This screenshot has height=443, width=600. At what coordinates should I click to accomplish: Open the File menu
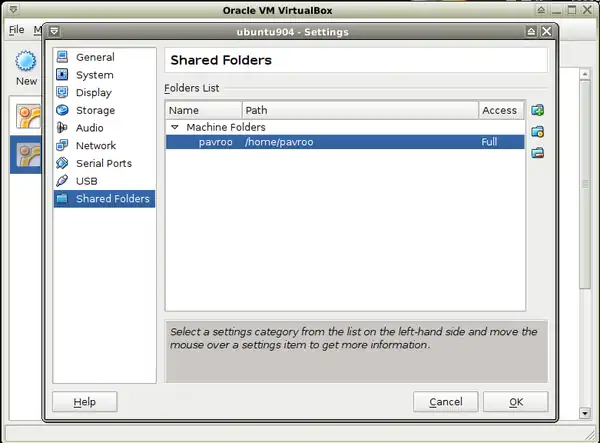pos(16,30)
